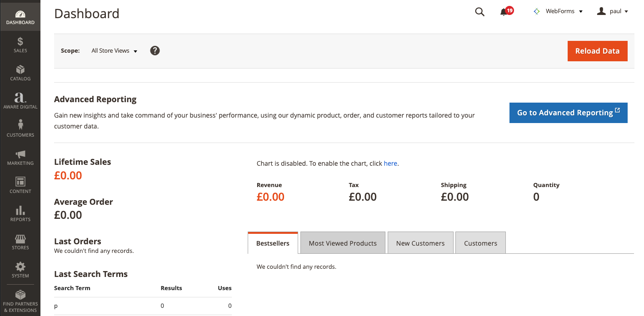The width and height of the screenshot is (644, 316).
Task: Open the Sales menu in sidebar
Action: (20, 45)
